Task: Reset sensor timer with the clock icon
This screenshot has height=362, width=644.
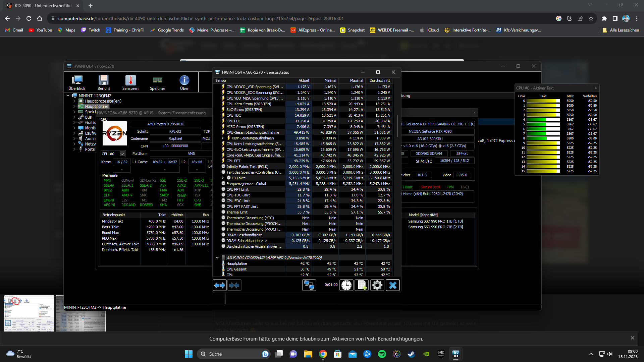Action: coord(346,285)
